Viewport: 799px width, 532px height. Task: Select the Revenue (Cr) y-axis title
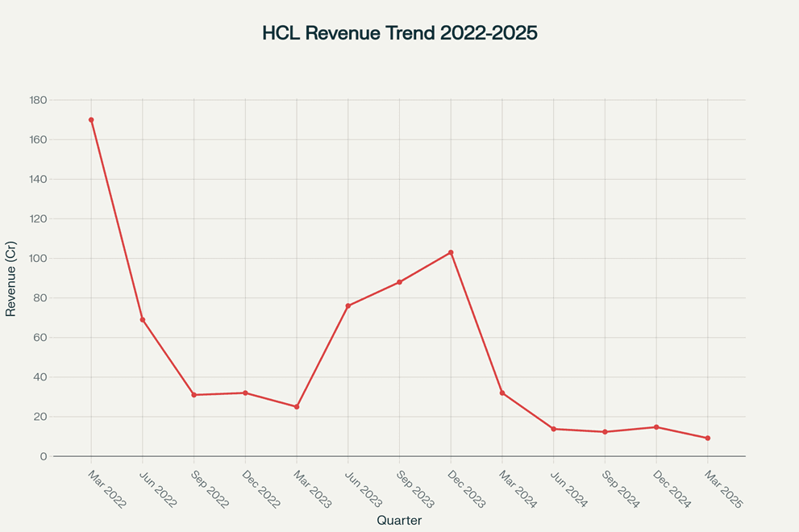(x=10, y=278)
